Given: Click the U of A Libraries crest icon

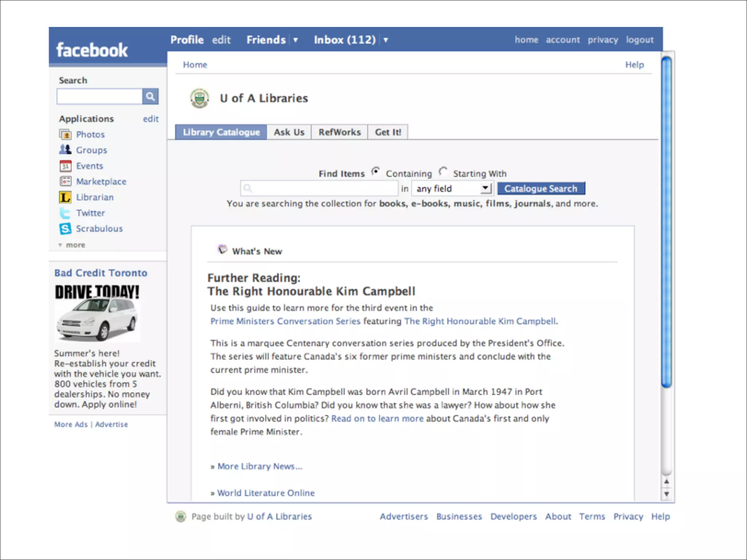Looking at the screenshot, I should point(200,98).
